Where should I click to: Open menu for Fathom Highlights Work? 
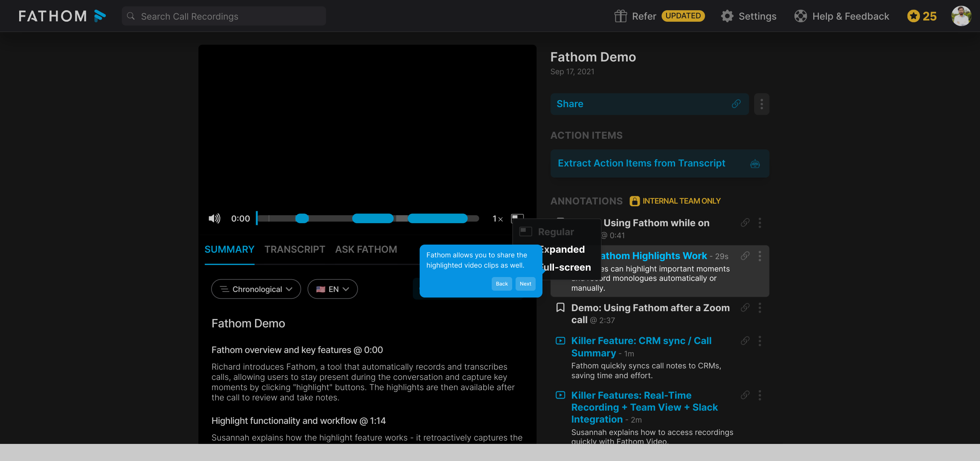coord(760,256)
